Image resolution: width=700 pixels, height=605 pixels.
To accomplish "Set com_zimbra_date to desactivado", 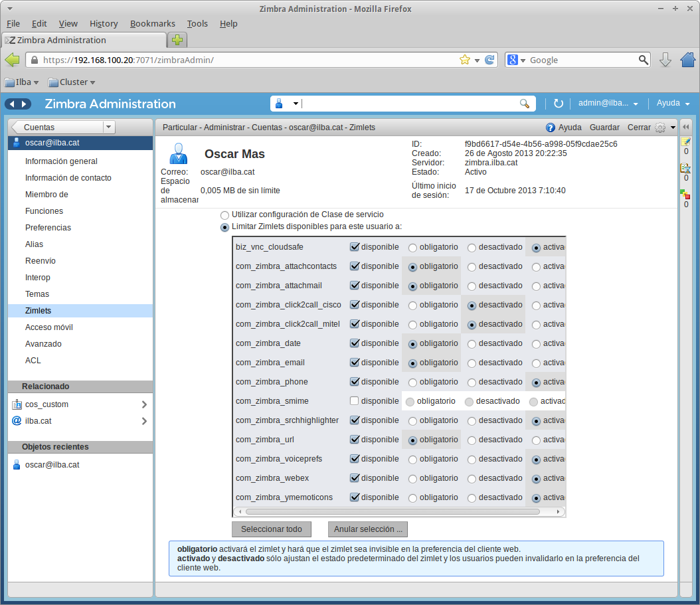I will 472,344.
